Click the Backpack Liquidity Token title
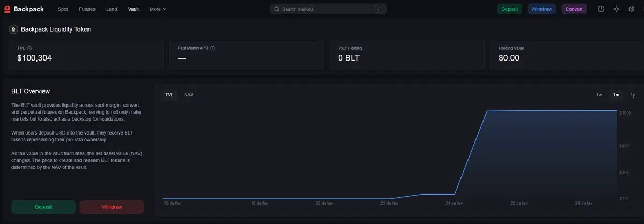This screenshot has height=224, width=644. 56,29
